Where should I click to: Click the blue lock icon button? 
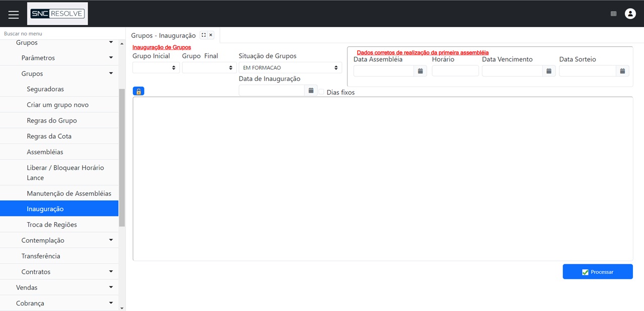tap(138, 91)
